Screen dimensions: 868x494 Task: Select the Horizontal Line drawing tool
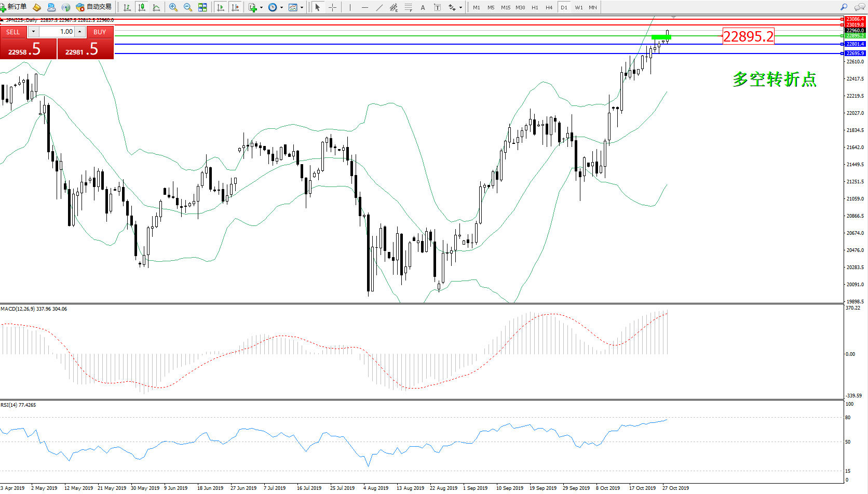tap(365, 7)
